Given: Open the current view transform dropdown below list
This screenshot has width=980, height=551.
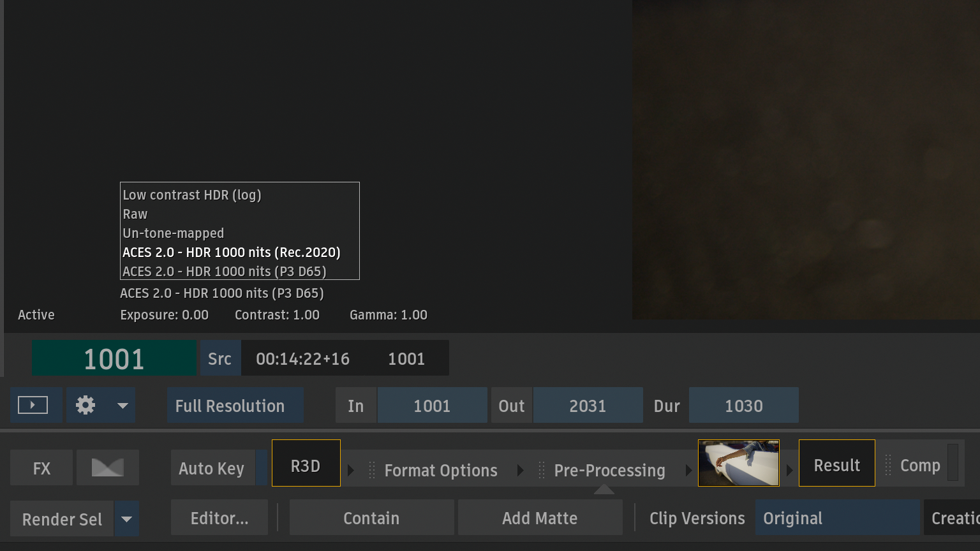Looking at the screenshot, I should coord(222,293).
